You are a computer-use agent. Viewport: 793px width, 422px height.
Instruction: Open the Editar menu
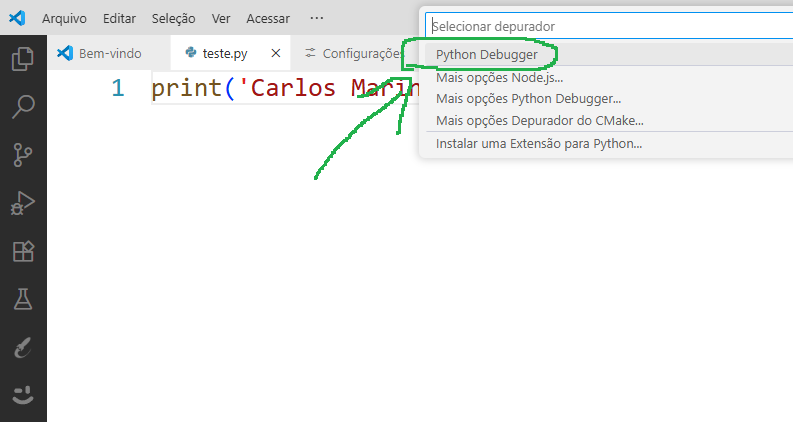click(x=119, y=18)
